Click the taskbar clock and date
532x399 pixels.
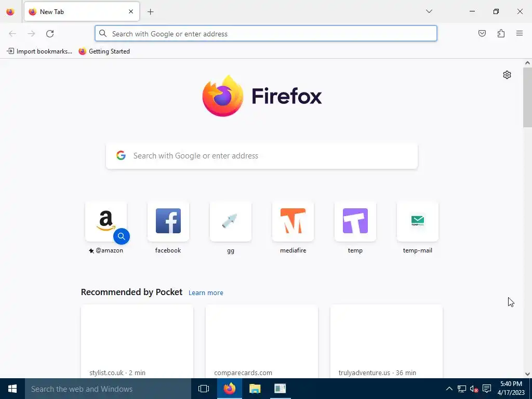coord(511,389)
